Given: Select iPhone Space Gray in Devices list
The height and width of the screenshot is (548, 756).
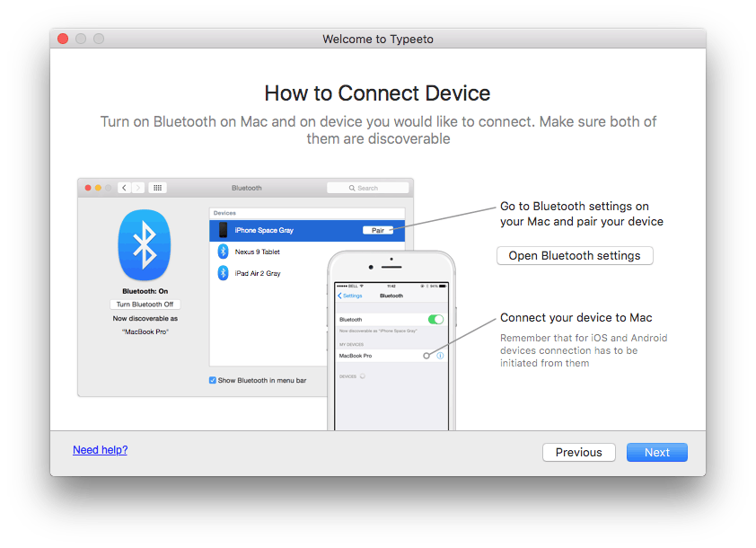Looking at the screenshot, I should pyautogui.click(x=307, y=231).
